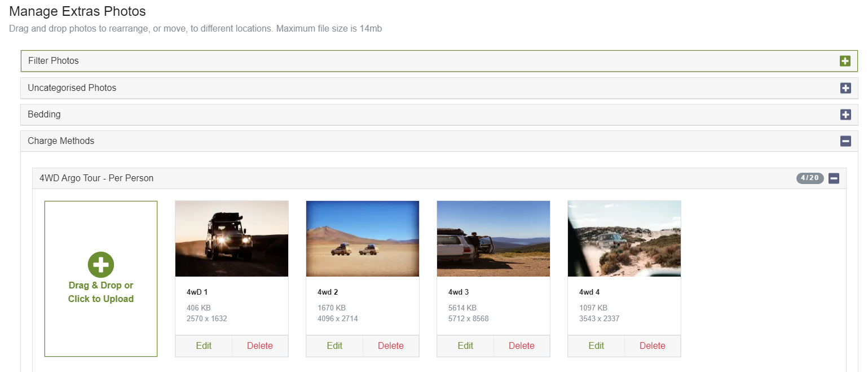Screen dimensions: 868x372
Task: Delete the 4wd 4 photo
Action: 653,345
